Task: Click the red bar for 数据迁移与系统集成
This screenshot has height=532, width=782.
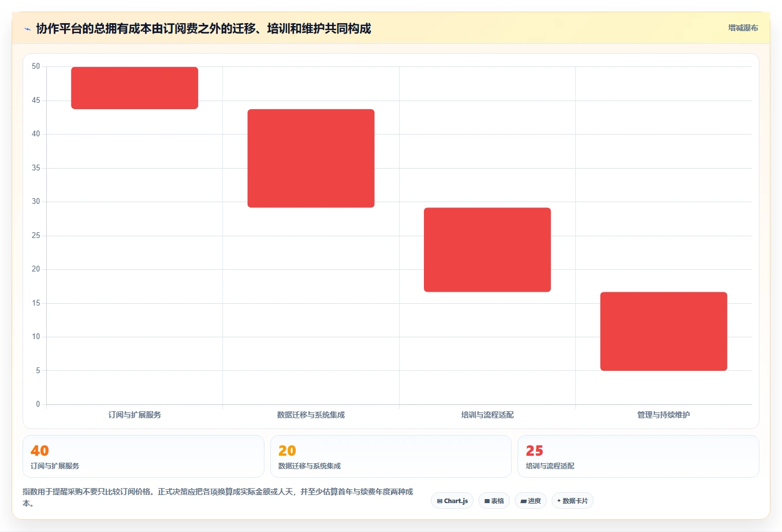Action: [311, 158]
